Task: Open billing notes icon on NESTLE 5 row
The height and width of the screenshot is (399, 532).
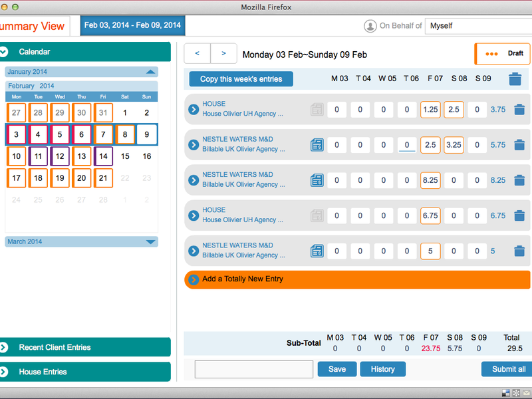Action: (x=317, y=251)
